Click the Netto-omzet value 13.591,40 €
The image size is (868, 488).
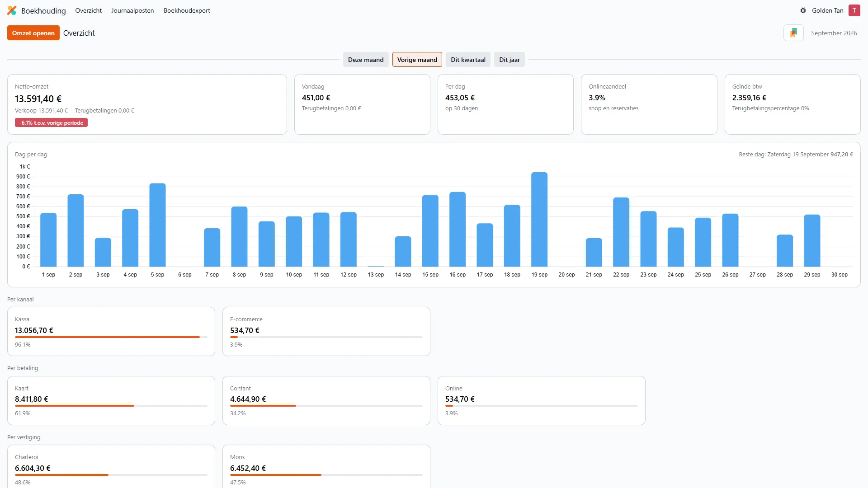pos(38,99)
